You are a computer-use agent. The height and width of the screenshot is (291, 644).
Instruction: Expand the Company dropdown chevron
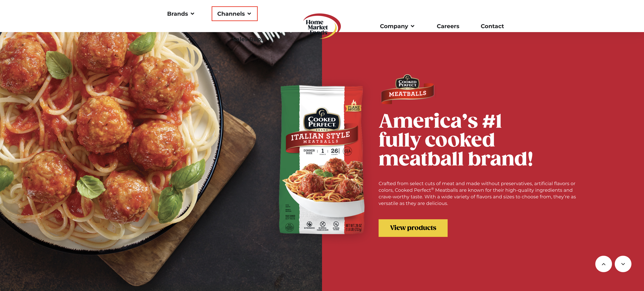[x=413, y=26]
